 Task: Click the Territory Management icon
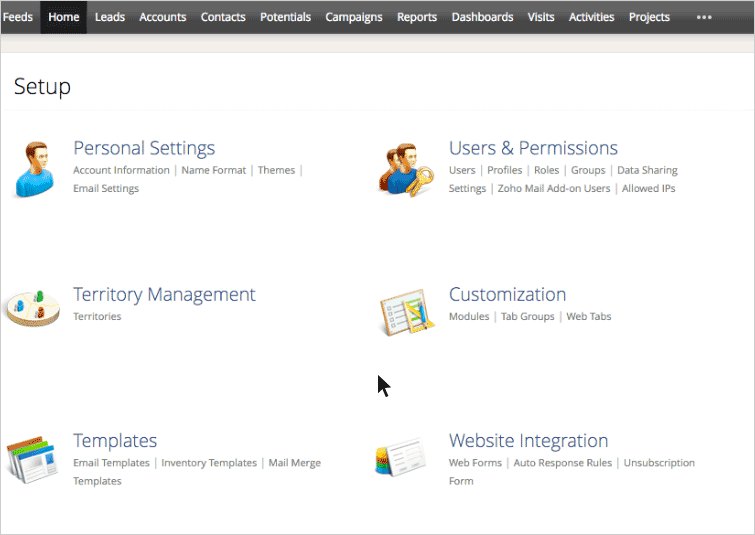tap(32, 309)
